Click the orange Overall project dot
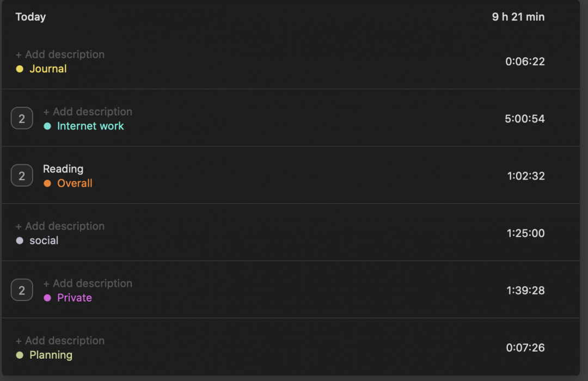The height and width of the screenshot is (381, 588). tap(47, 183)
